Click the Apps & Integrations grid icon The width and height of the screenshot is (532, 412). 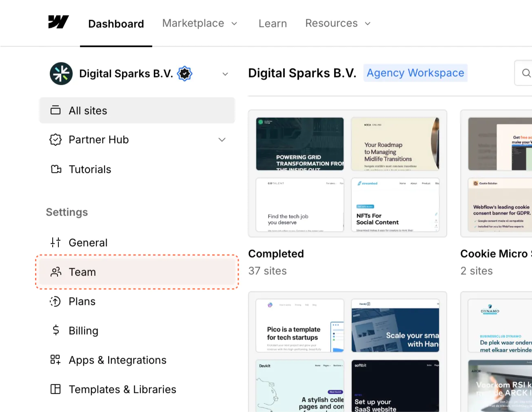(x=55, y=359)
